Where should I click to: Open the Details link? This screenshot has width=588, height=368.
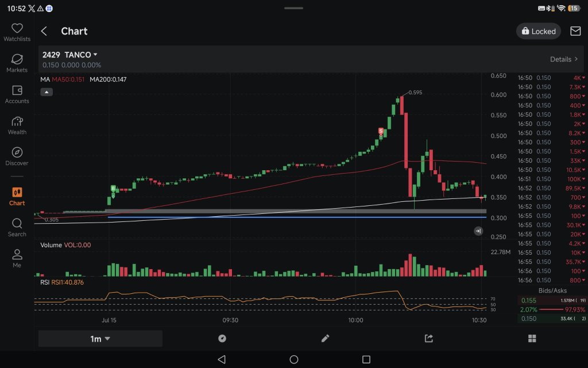pos(564,59)
